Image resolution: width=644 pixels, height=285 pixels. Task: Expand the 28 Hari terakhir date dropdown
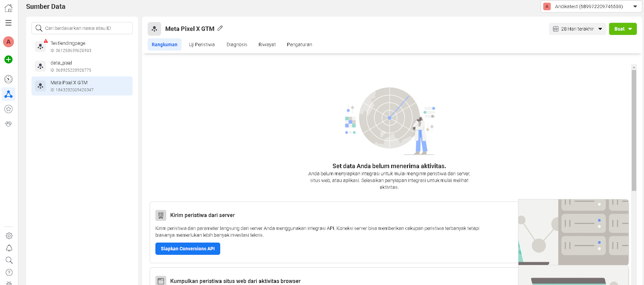pyautogui.click(x=578, y=29)
